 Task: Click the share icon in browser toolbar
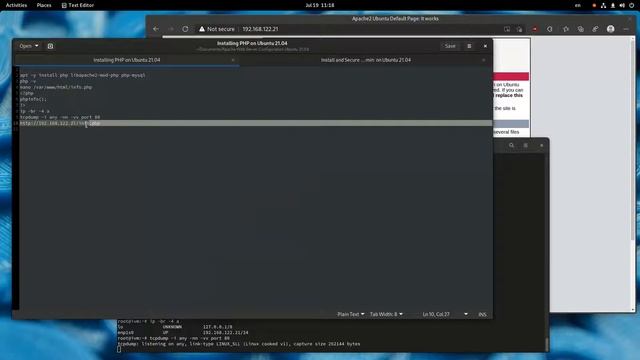coord(596,29)
